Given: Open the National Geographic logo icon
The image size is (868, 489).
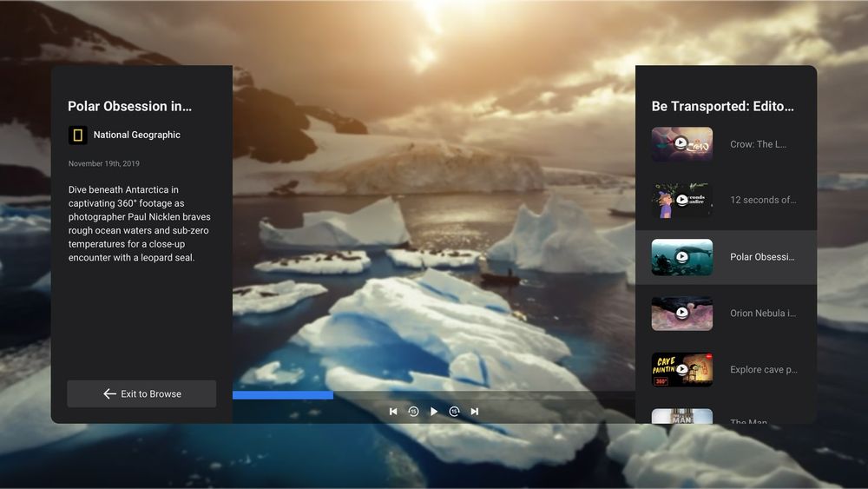Looking at the screenshot, I should click(x=78, y=135).
